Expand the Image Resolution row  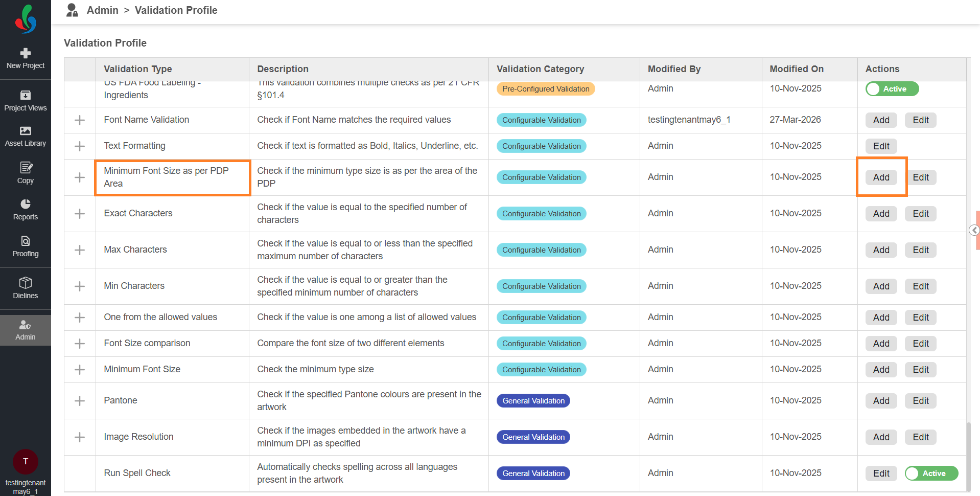(80, 437)
